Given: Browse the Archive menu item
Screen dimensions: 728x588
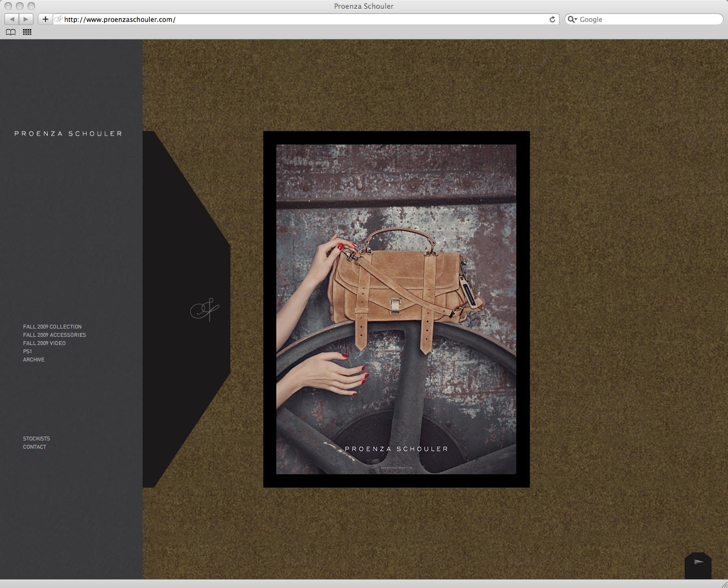Looking at the screenshot, I should 33,360.
